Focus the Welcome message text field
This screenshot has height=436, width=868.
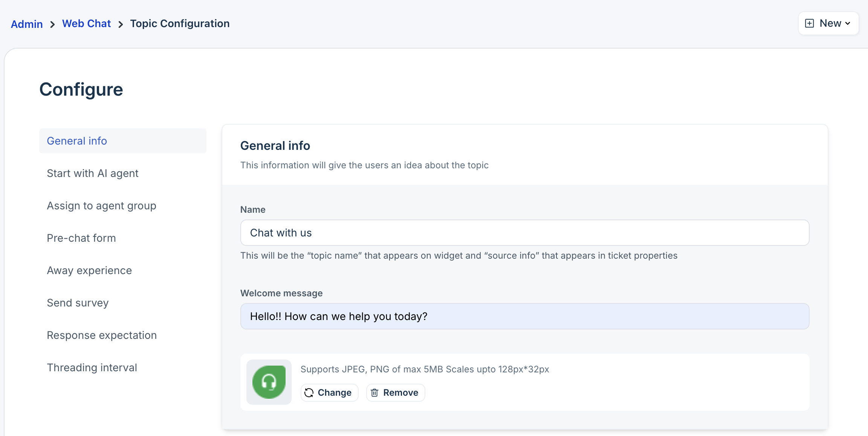[x=524, y=316]
